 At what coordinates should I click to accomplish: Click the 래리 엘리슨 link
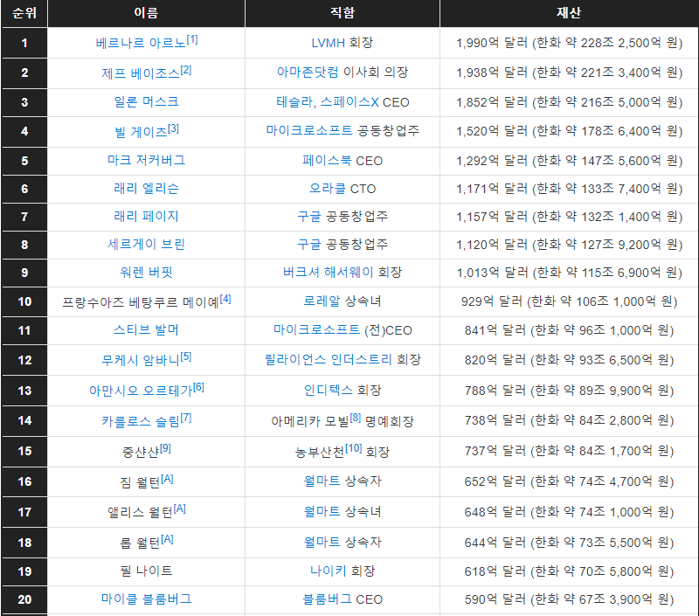point(146,188)
